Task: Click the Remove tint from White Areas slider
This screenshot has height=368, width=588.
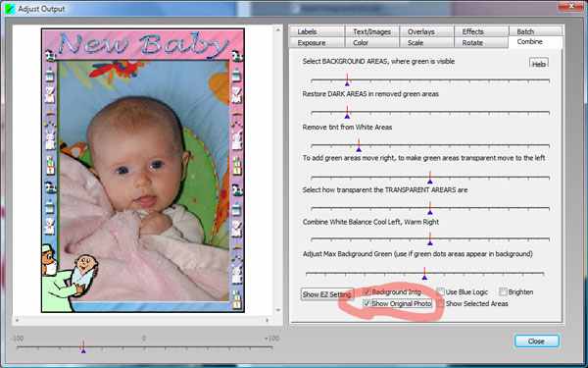Action: click(x=430, y=145)
